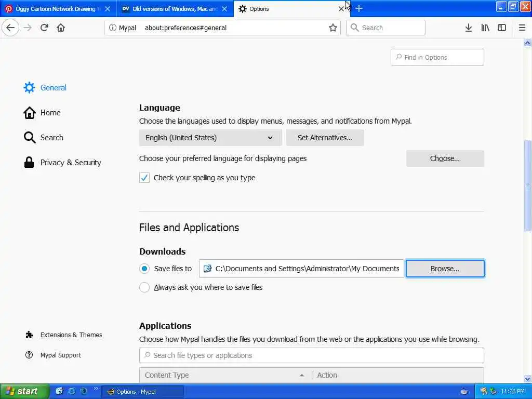Click the folder icon in download path field

pos(207,269)
